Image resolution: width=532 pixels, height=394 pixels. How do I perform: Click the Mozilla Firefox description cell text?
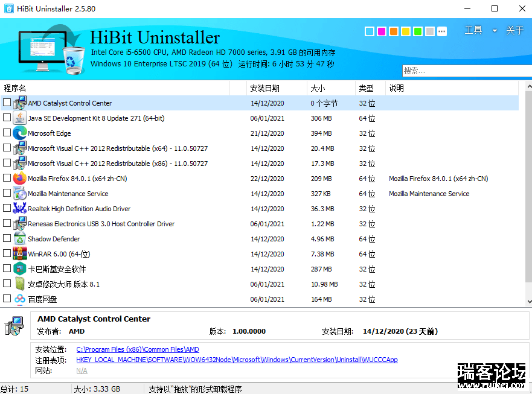438,179
